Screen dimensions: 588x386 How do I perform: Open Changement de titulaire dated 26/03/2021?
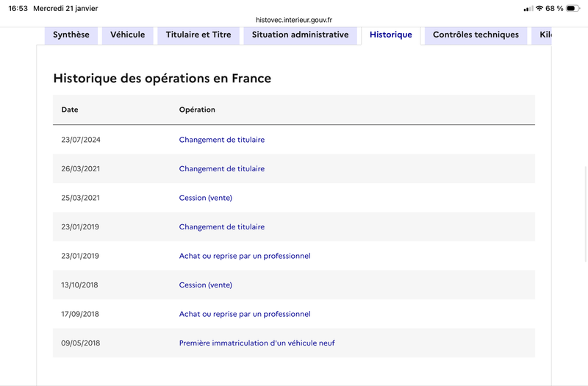pos(222,169)
